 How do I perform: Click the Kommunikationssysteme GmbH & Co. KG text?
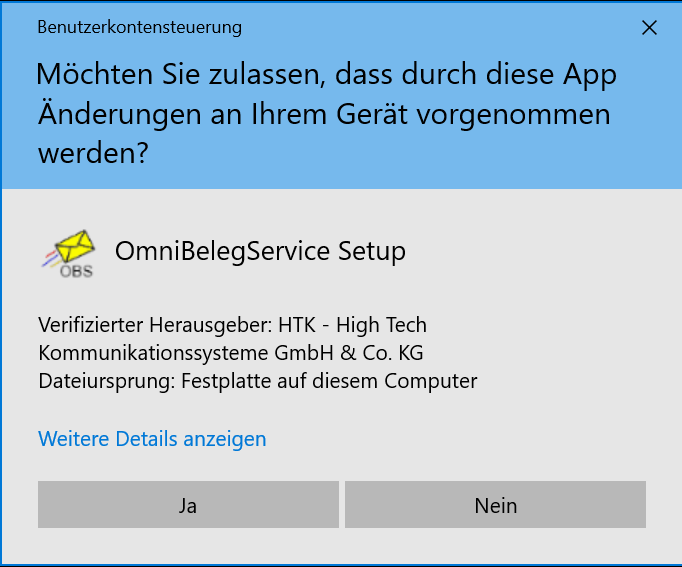[231, 353]
